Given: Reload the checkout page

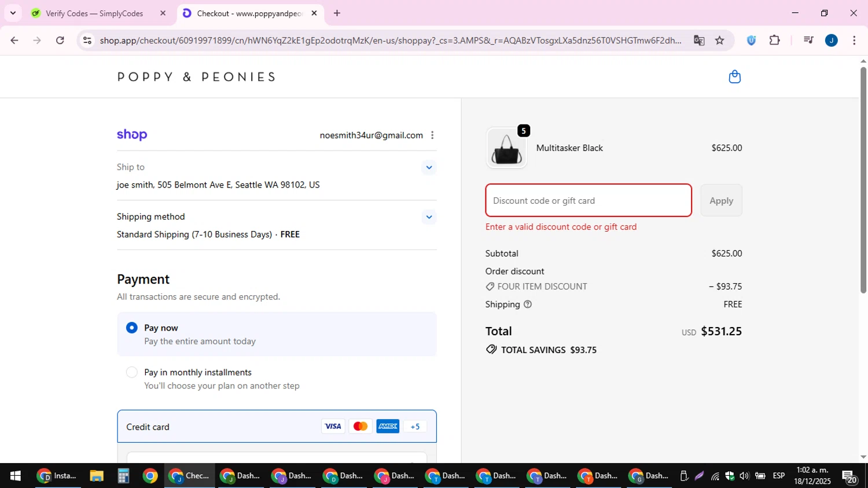Looking at the screenshot, I should (x=60, y=41).
